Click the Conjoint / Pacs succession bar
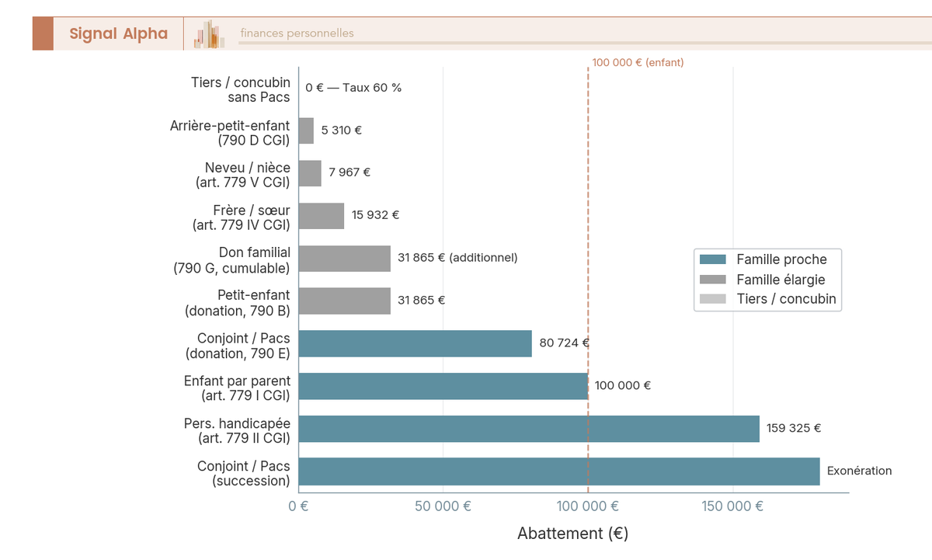Image resolution: width=932 pixels, height=560 pixels. [x=559, y=471]
